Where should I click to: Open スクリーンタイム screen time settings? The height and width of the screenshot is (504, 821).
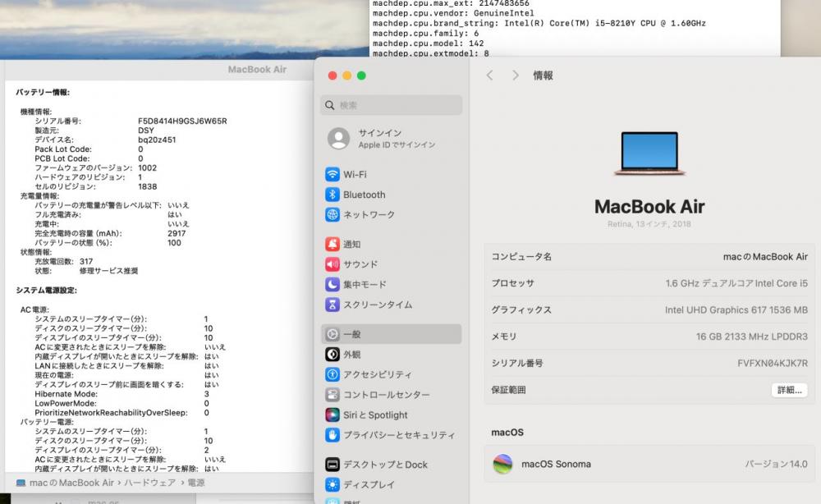[377, 305]
